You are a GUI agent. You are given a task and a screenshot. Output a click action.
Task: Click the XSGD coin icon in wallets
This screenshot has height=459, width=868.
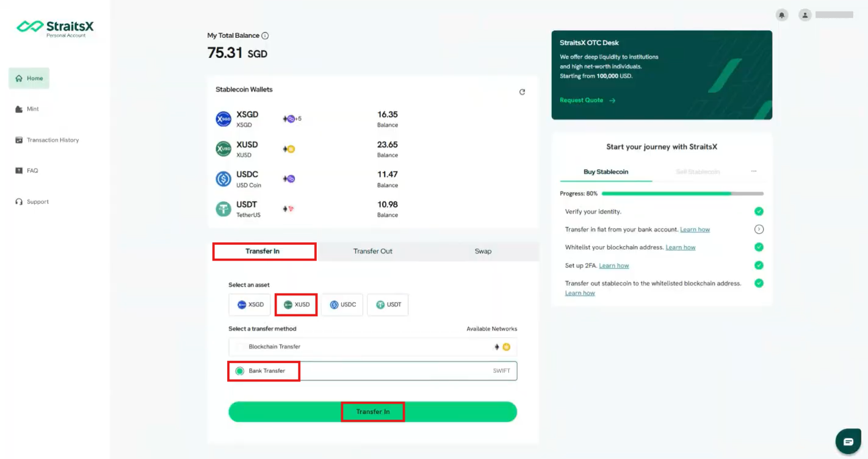(223, 119)
